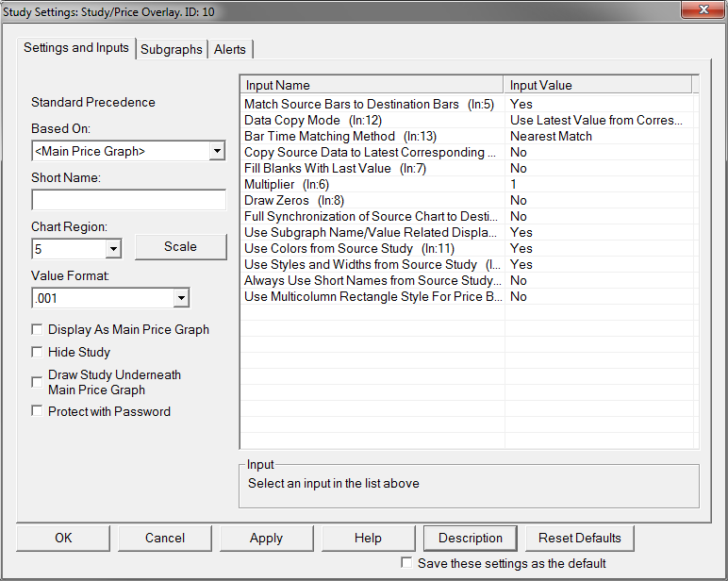Click the Apply button
The height and width of the screenshot is (581, 728).
click(266, 538)
